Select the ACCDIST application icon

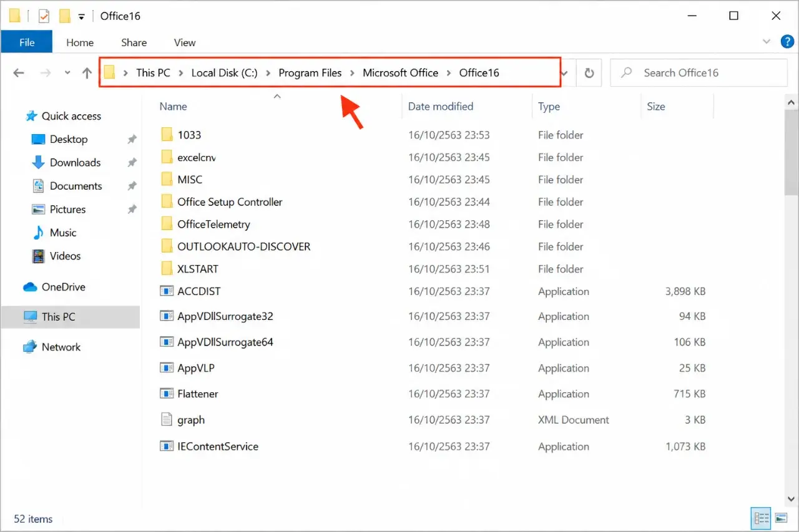(166, 291)
